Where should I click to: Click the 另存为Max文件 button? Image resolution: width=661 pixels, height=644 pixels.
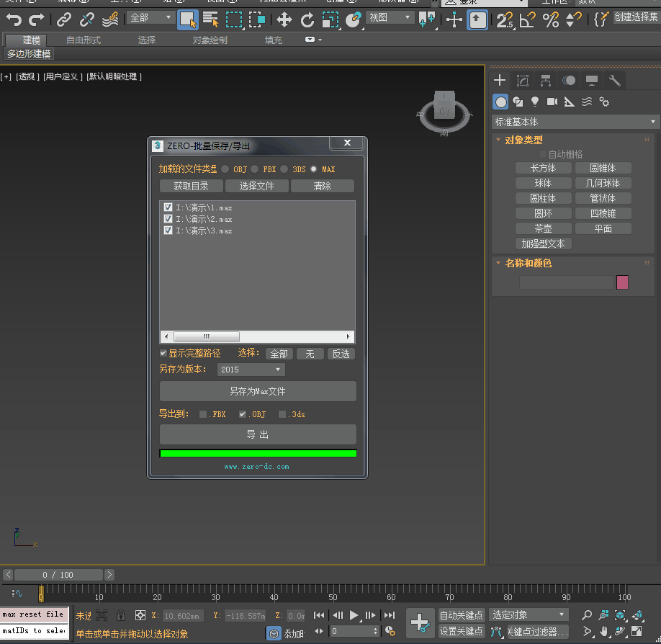point(258,391)
